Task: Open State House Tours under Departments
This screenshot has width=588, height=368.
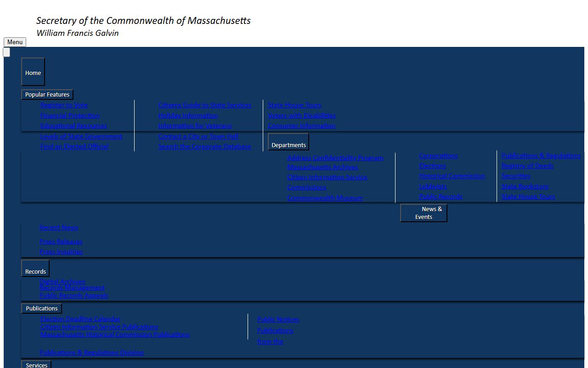Action: tap(528, 196)
